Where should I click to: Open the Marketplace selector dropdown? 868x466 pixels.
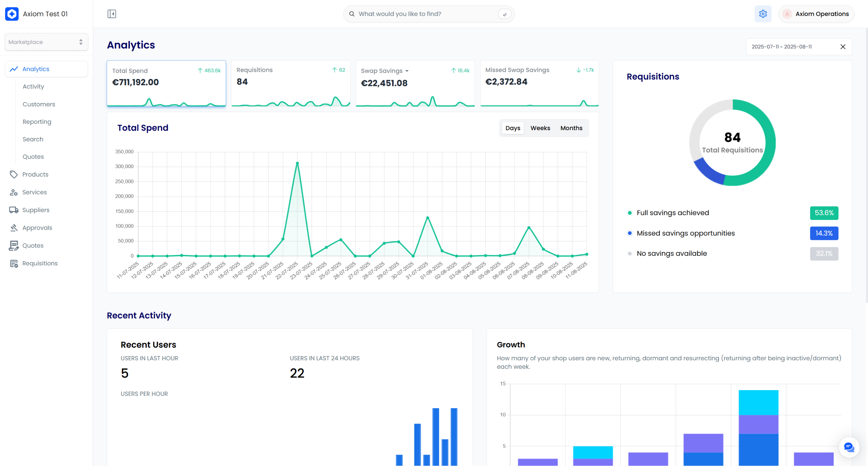pyautogui.click(x=46, y=42)
